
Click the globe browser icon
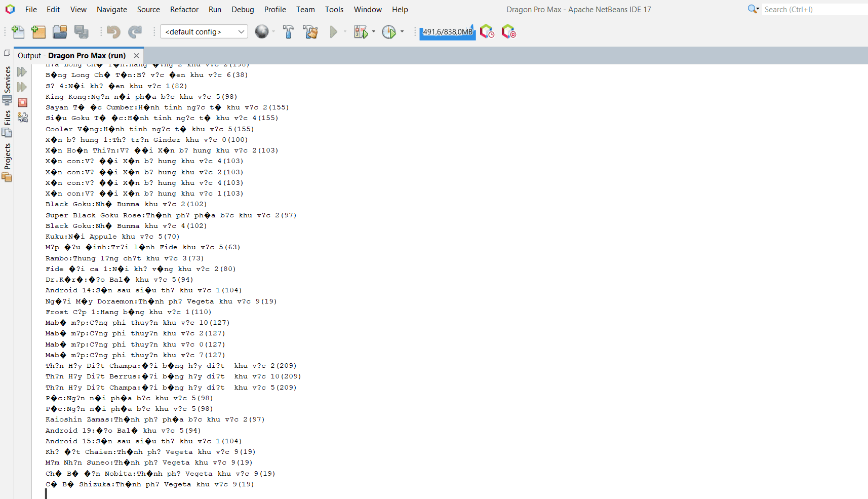pyautogui.click(x=262, y=31)
